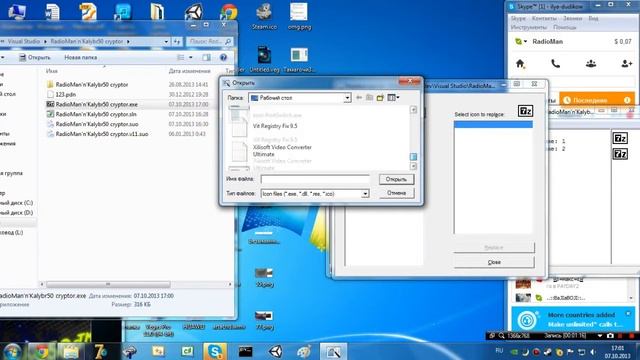Open the view menu icon in Open dialog
The width and height of the screenshot is (640, 360).
[393, 98]
